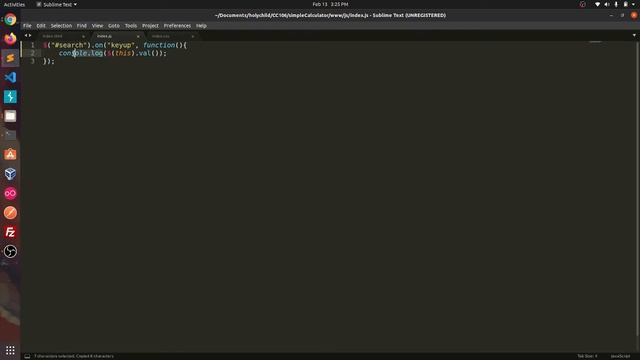Open Visual Studio Code from dock
Image resolution: width=640 pixels, height=360 pixels.
10,77
